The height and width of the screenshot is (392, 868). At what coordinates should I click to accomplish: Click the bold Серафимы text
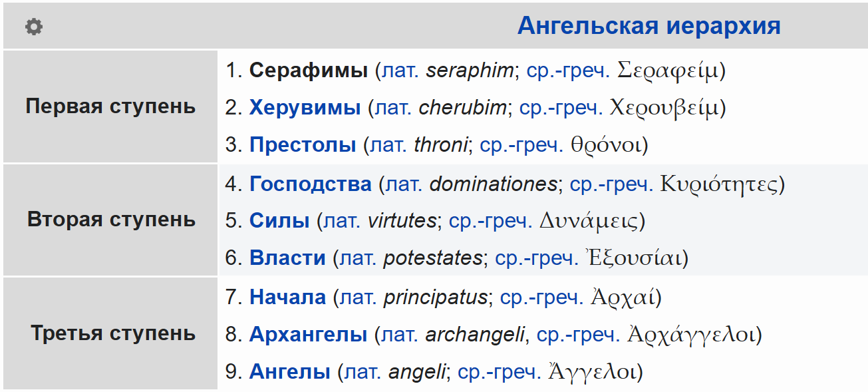click(x=308, y=71)
